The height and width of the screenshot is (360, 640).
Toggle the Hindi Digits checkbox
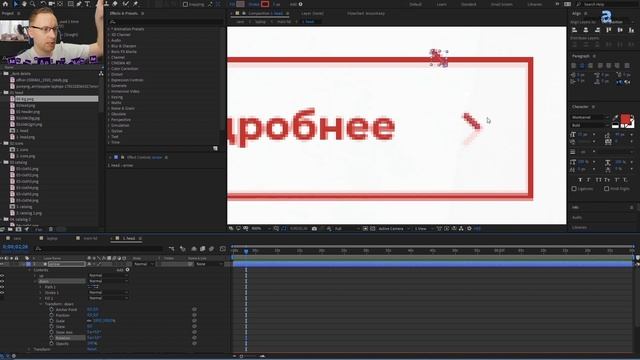607,189
